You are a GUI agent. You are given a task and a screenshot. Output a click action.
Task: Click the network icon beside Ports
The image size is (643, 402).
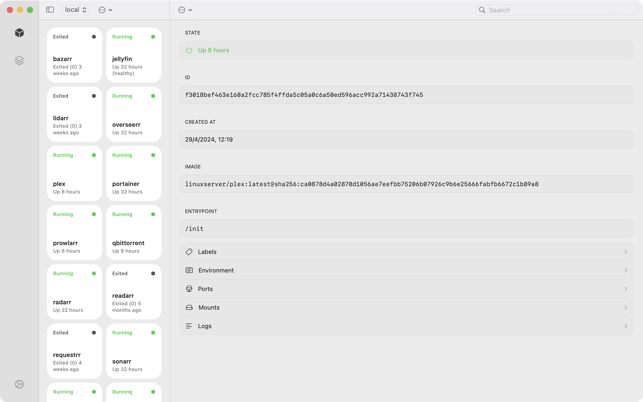click(x=189, y=289)
